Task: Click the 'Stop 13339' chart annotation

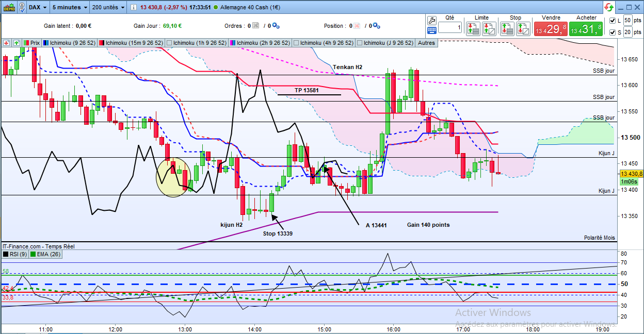Action: pyautogui.click(x=278, y=233)
